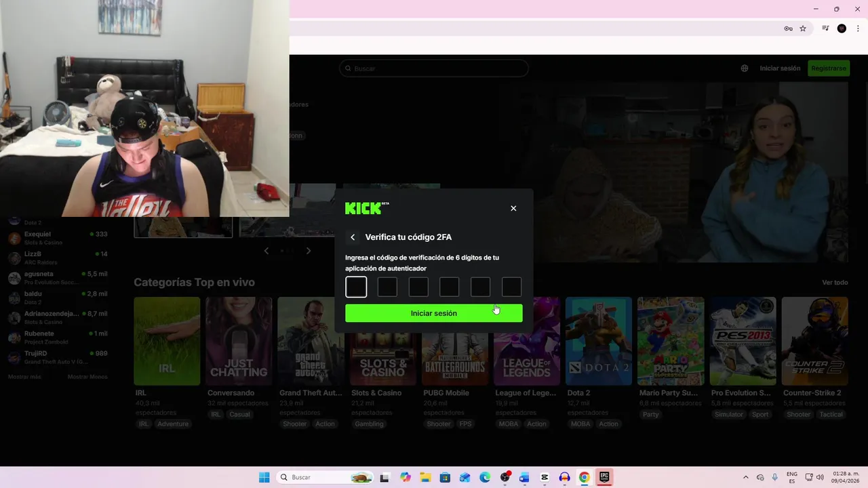Close the Kick 2FA dialog
The width and height of the screenshot is (868, 488).
tap(513, 208)
